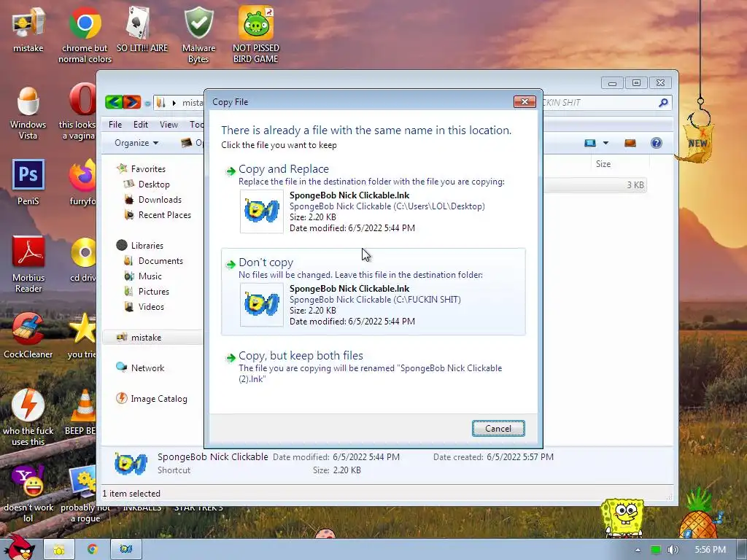Click the Cancel button in Copy File
This screenshot has width=747, height=560.
pyautogui.click(x=498, y=429)
